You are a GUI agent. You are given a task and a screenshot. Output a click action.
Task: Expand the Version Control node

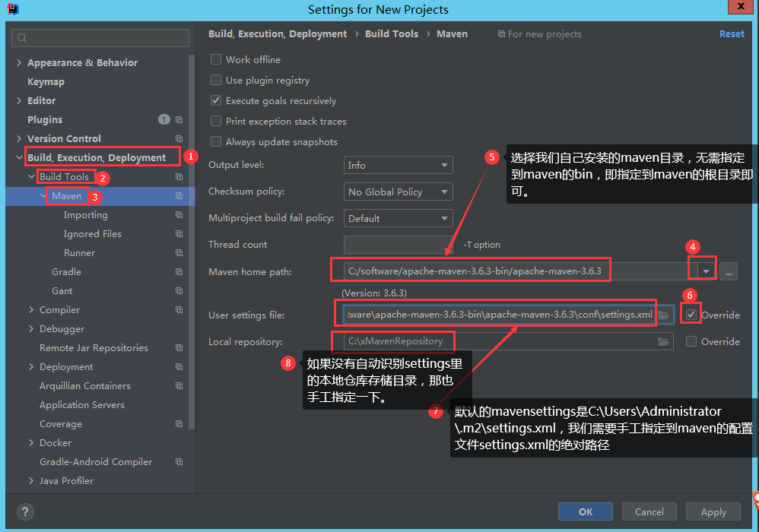pyautogui.click(x=19, y=138)
